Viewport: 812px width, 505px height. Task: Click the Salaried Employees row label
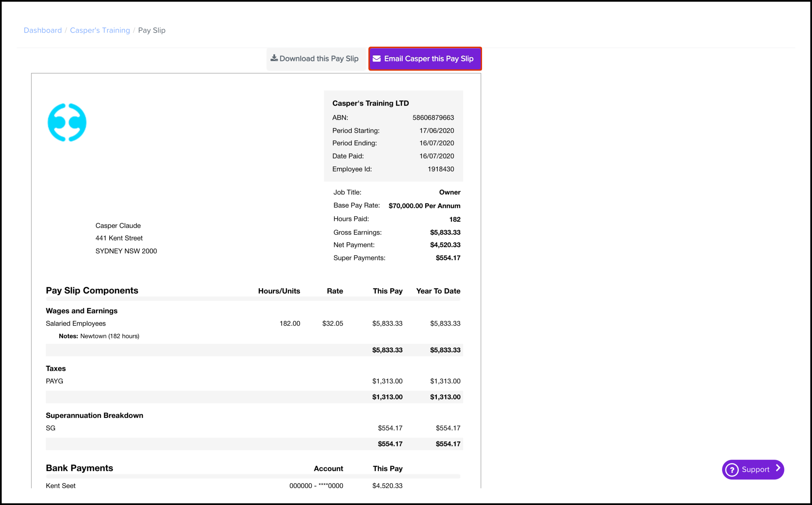(x=76, y=323)
